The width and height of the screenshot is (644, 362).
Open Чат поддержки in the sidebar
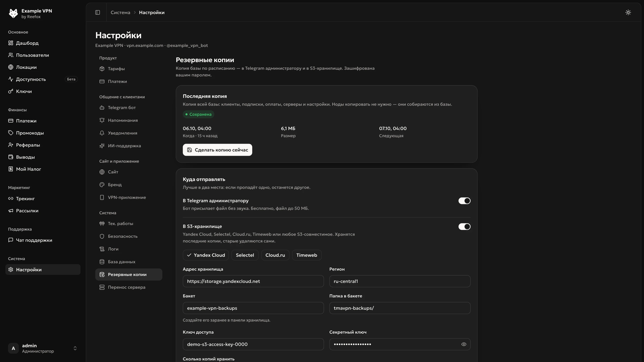point(43,240)
